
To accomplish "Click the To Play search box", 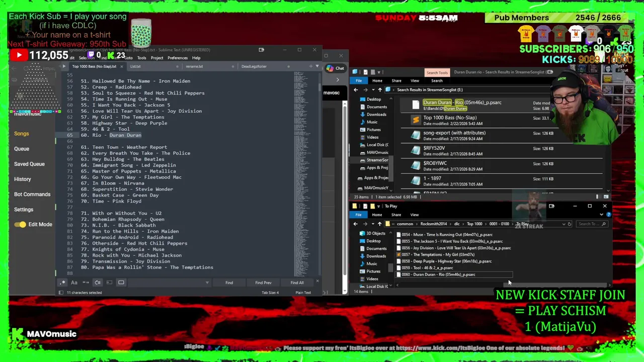I will [x=591, y=224].
